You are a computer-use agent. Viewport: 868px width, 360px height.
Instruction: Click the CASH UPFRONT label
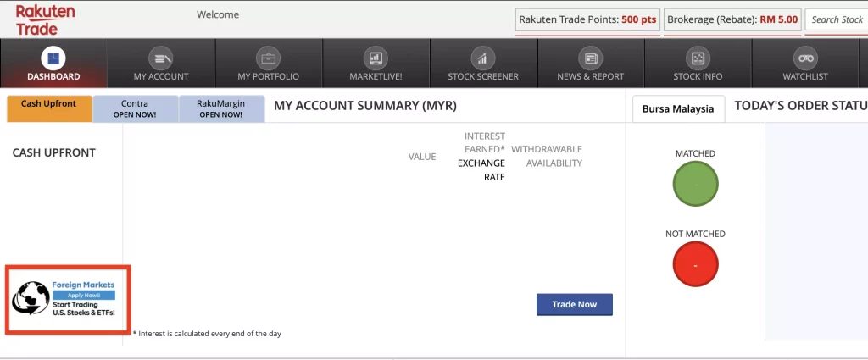pos(53,152)
